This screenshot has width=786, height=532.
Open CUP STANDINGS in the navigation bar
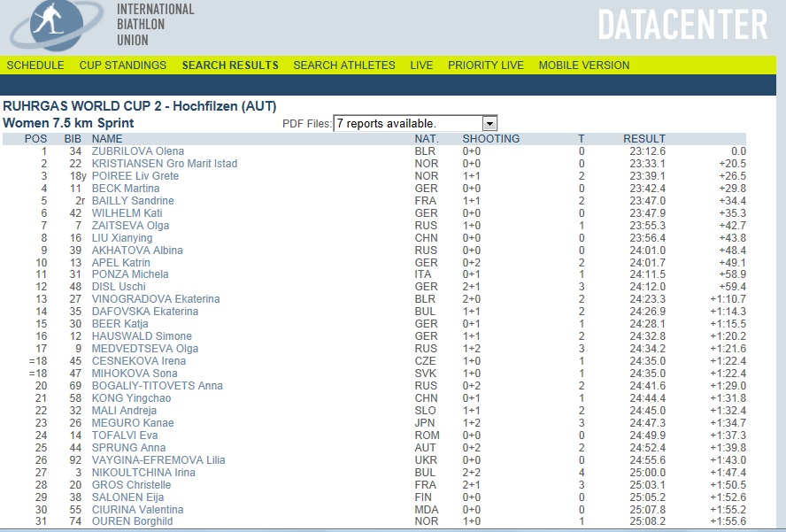pyautogui.click(x=123, y=66)
